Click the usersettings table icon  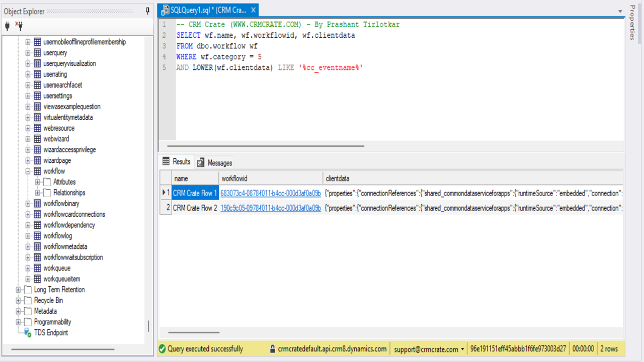click(37, 96)
